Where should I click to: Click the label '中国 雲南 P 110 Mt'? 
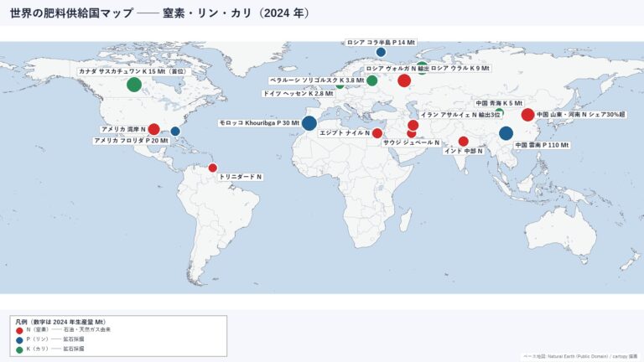coord(542,145)
